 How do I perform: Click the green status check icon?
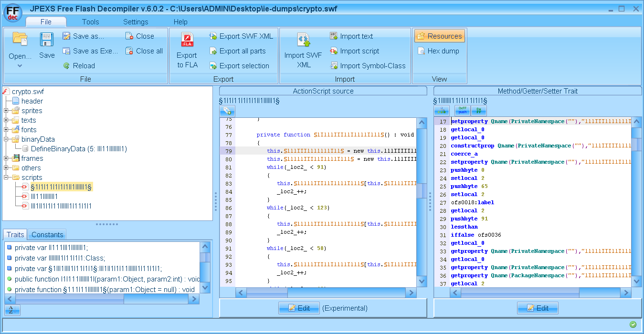633,324
